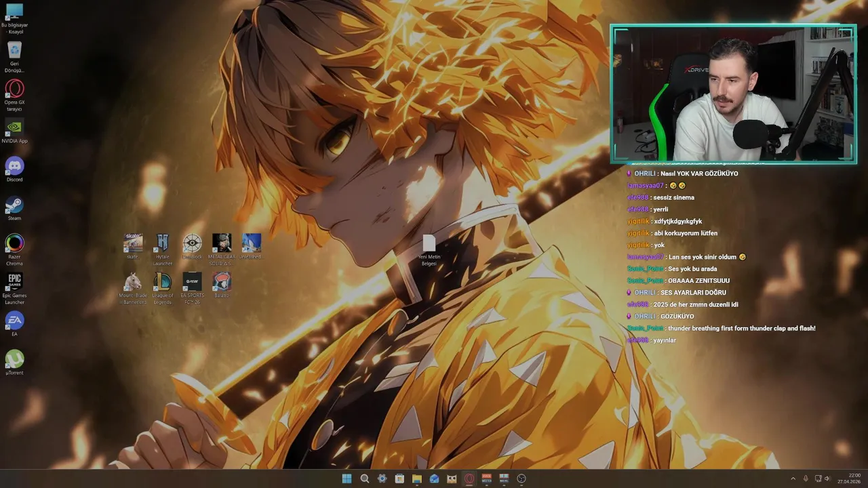Click chat message 'sessiz sinema'
This screenshot has height=488, width=868.
point(673,197)
